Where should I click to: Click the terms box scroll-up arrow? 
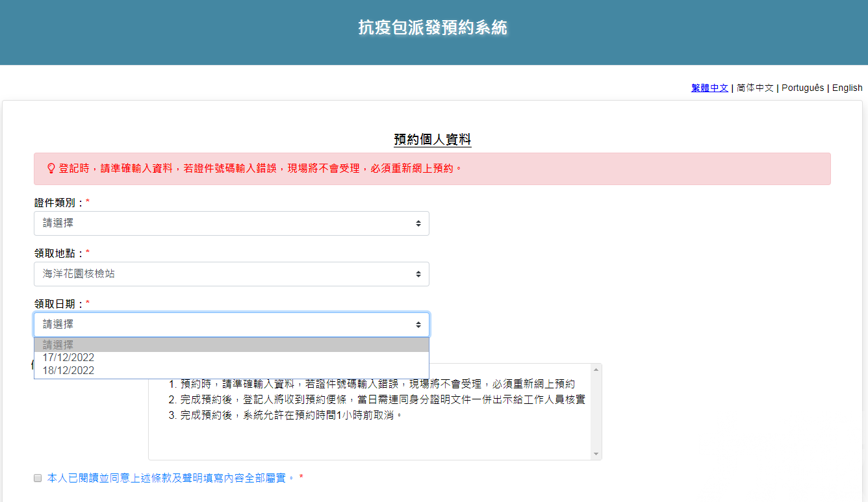click(x=596, y=369)
